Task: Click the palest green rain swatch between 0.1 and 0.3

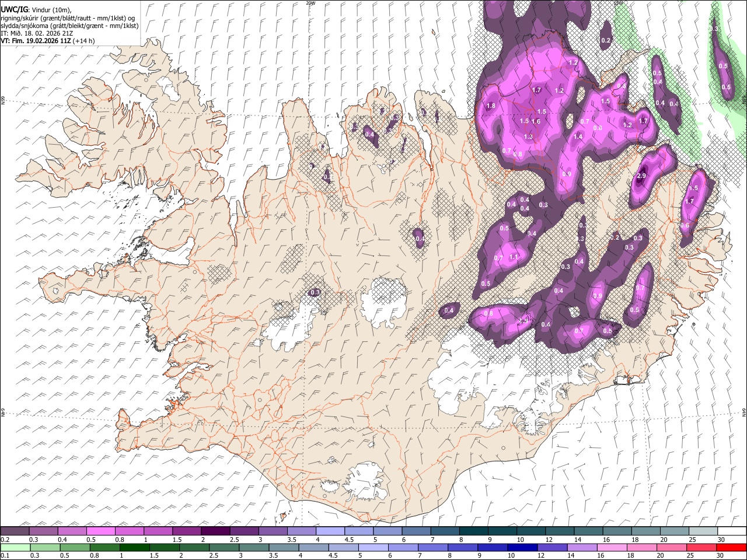Action: pos(15,547)
